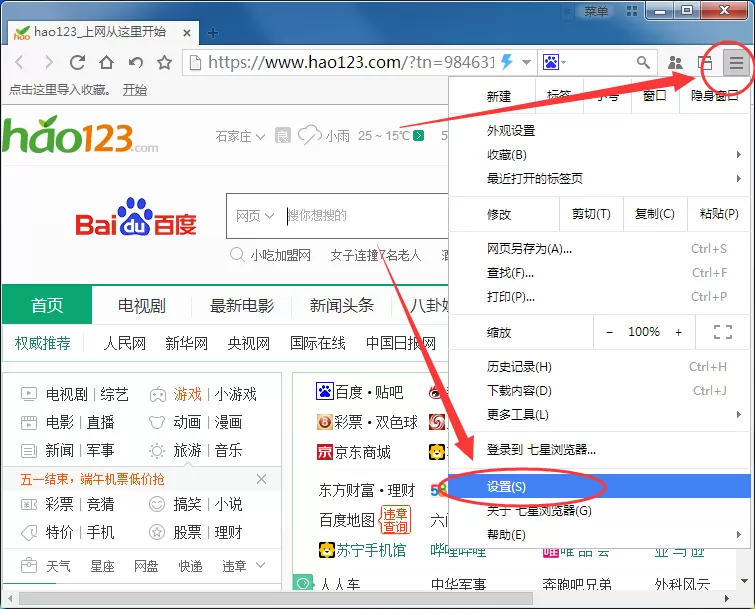This screenshot has width=755, height=609.
Task: Click 剪切(T) in the menu
Action: (591, 214)
